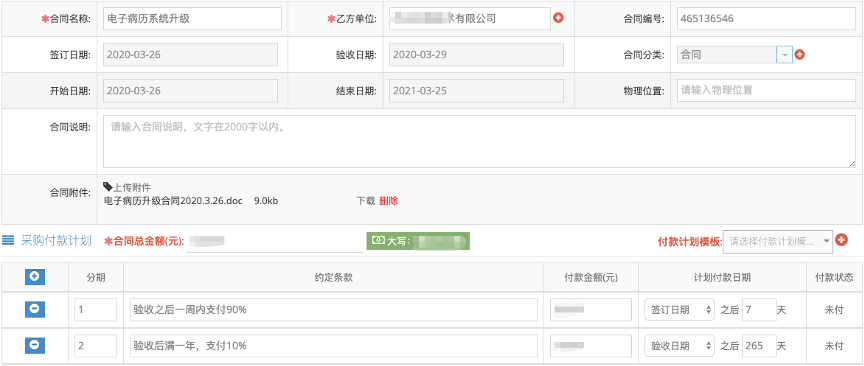Click terms field 验收之后一周内支付90%
Viewport: 864px width, 366px height.
[334, 310]
